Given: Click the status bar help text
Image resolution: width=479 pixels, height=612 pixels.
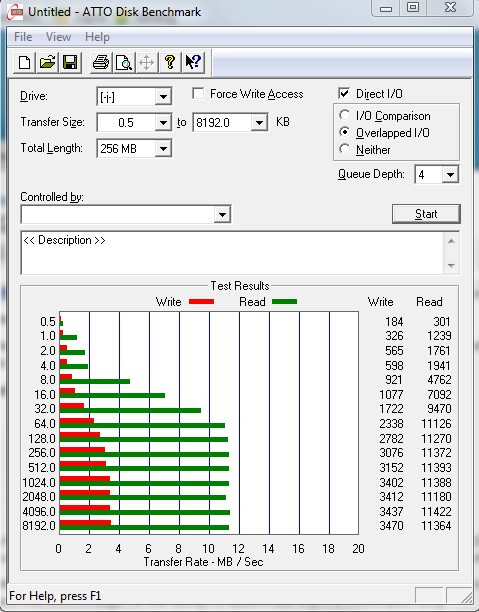Looking at the screenshot, I should 55,596.
